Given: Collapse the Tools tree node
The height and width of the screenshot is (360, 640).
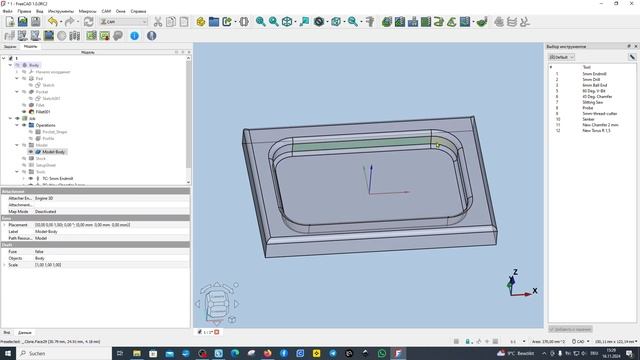Looking at the screenshot, I should point(17,172).
